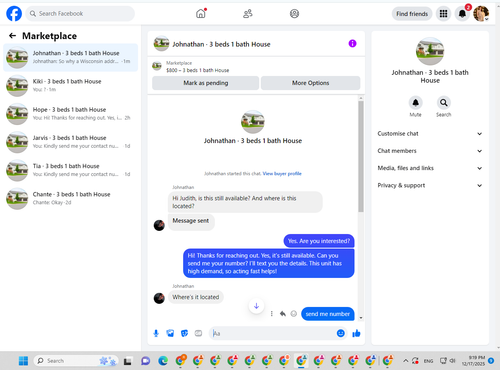Click the 'Yes. Are you interested?' message
The width and height of the screenshot is (500, 370).
319,241
